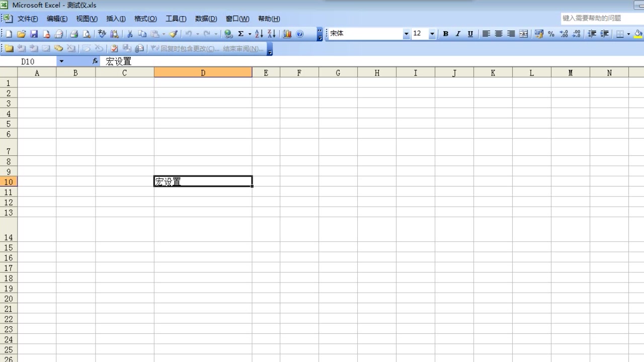Open the Name Box dropdown arrow
Viewport: 644px width, 362px height.
point(61,61)
